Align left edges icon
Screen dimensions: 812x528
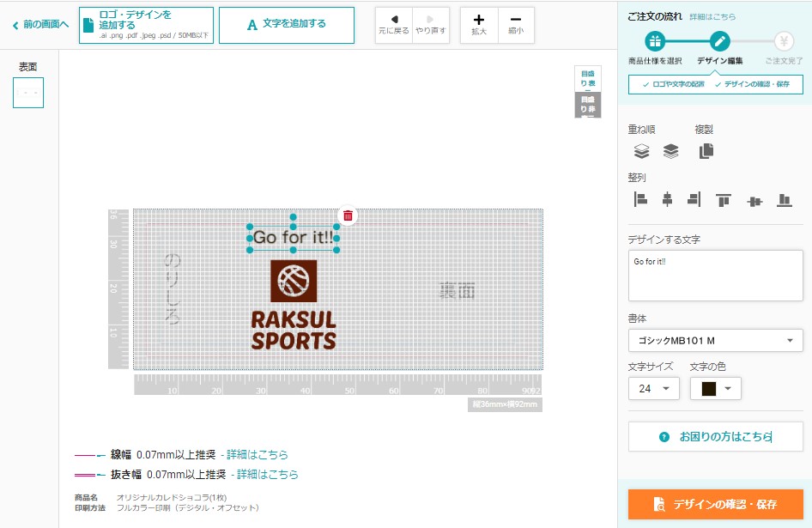[640, 199]
